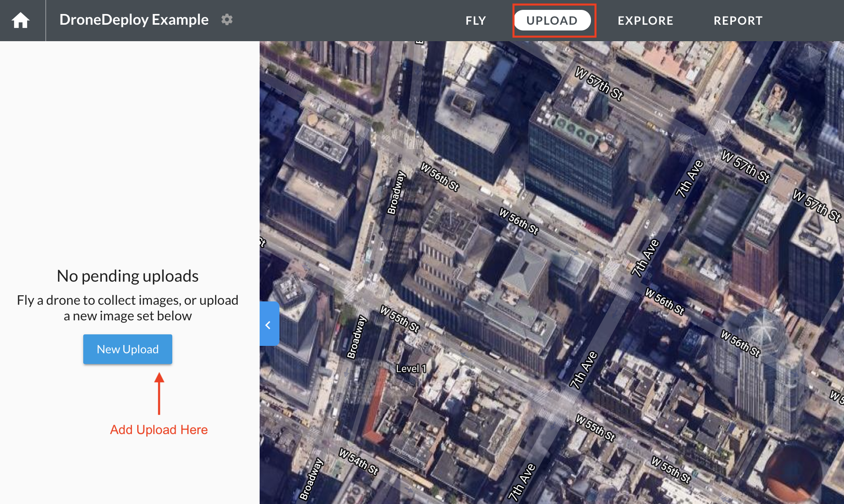The image size is (844, 504).
Task: Click the W 54th St map label
Action: click(358, 462)
